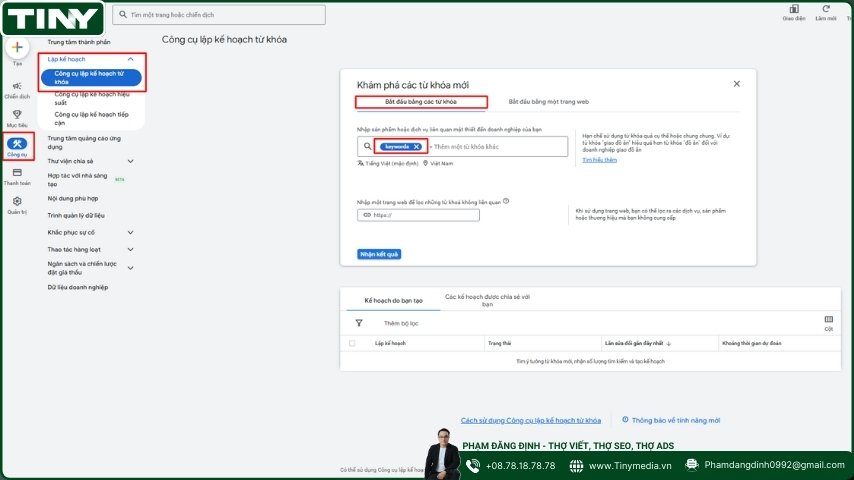Open Các kế hoạch được chia sẻ tab

[487, 300]
